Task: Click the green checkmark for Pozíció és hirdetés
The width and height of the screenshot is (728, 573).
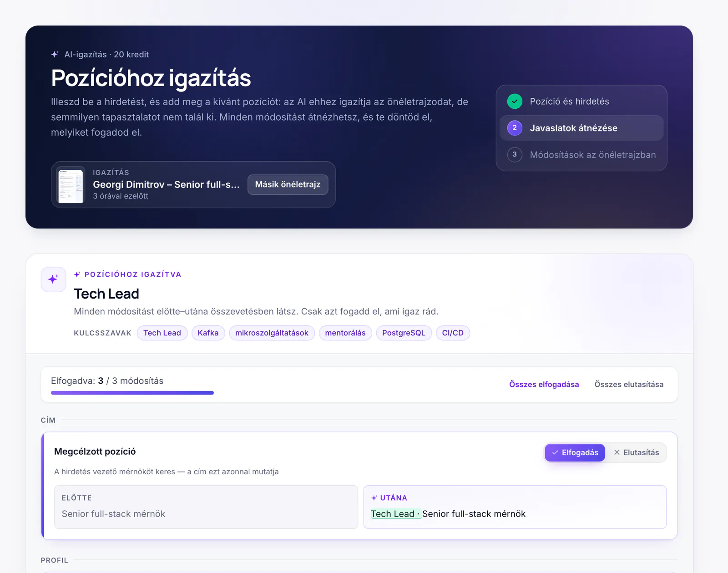Action: (515, 101)
